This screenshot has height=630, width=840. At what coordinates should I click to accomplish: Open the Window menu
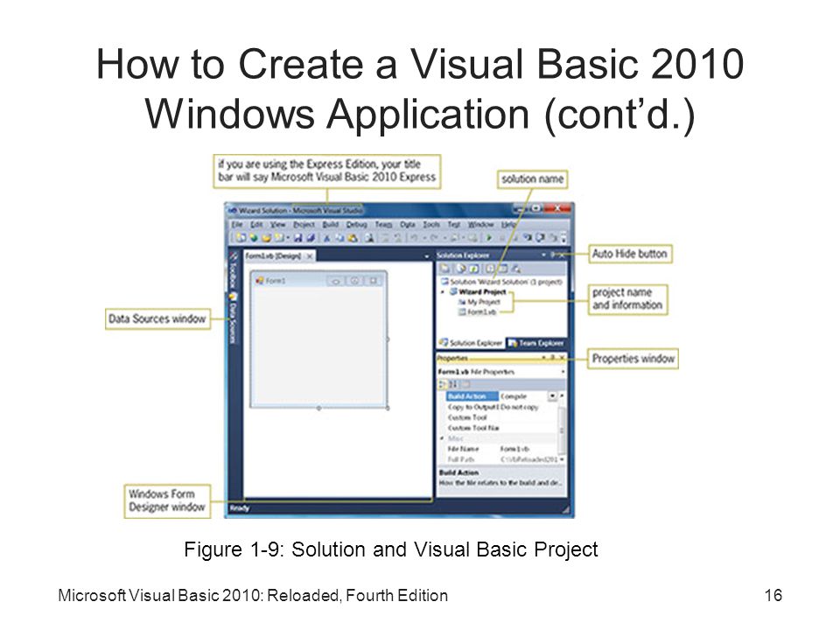pyautogui.click(x=480, y=225)
